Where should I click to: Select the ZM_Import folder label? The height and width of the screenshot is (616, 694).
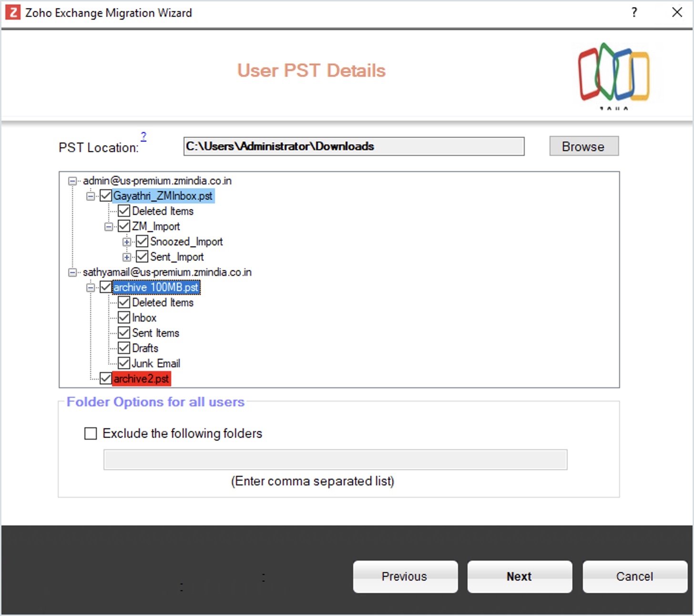[156, 226]
